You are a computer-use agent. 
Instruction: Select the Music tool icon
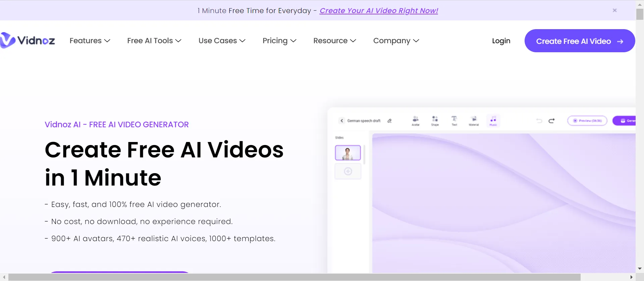point(493,121)
